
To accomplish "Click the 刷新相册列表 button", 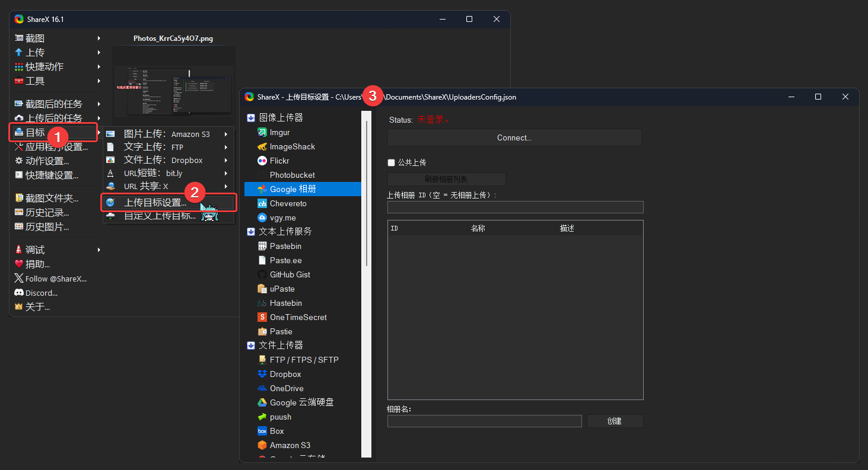I will coord(447,179).
